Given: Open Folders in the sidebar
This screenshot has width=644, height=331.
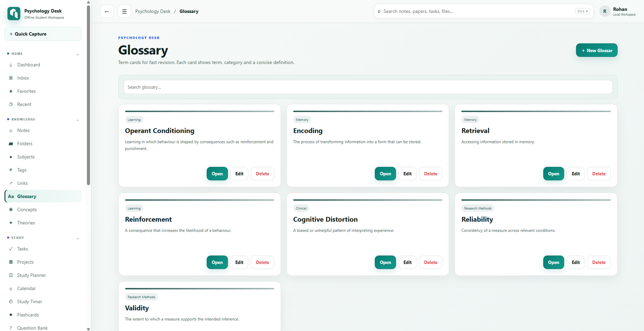Looking at the screenshot, I should 43,144.
